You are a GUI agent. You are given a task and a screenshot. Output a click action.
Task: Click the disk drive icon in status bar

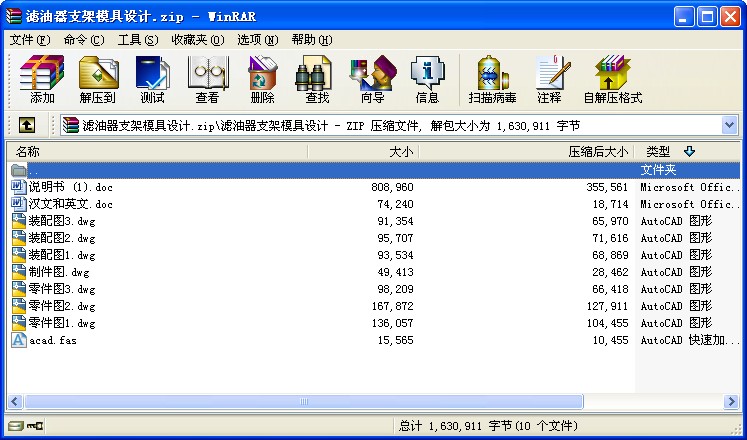point(16,425)
